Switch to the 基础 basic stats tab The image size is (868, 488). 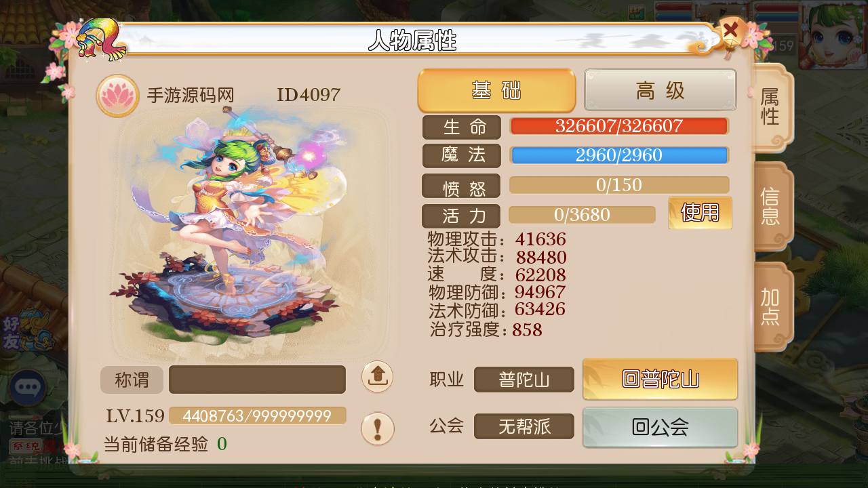[x=496, y=90]
